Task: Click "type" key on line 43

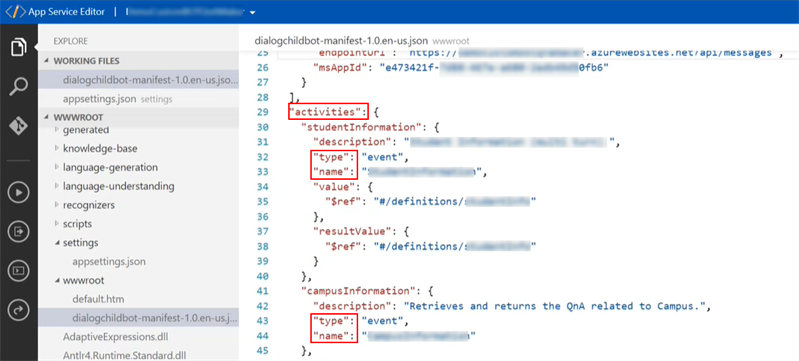Action: click(x=331, y=321)
